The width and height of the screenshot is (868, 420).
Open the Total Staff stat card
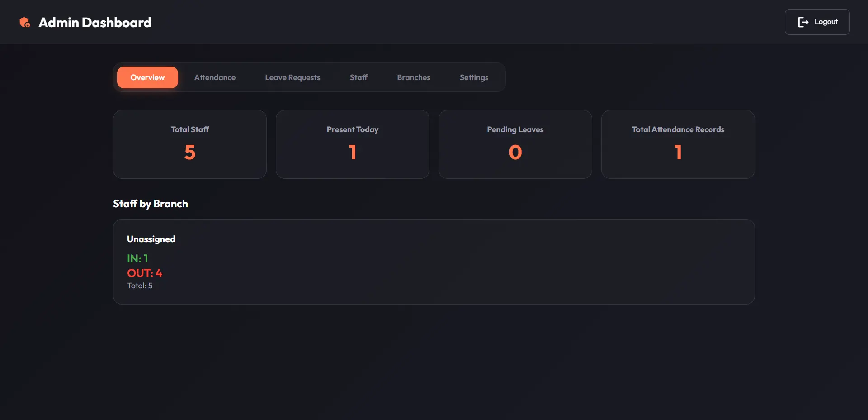tap(190, 144)
